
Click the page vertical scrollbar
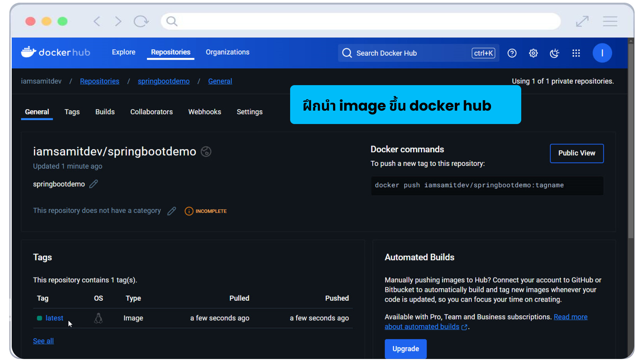coord(631,141)
